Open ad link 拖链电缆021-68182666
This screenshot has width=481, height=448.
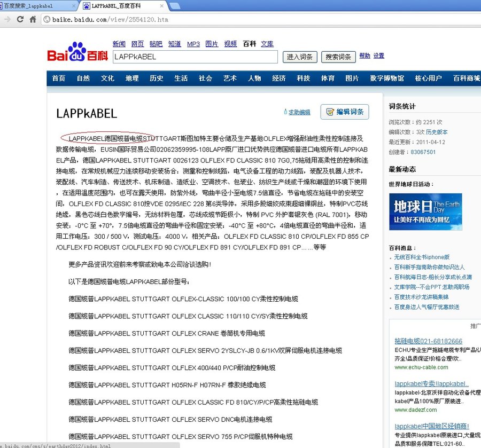pyautogui.click(x=428, y=341)
